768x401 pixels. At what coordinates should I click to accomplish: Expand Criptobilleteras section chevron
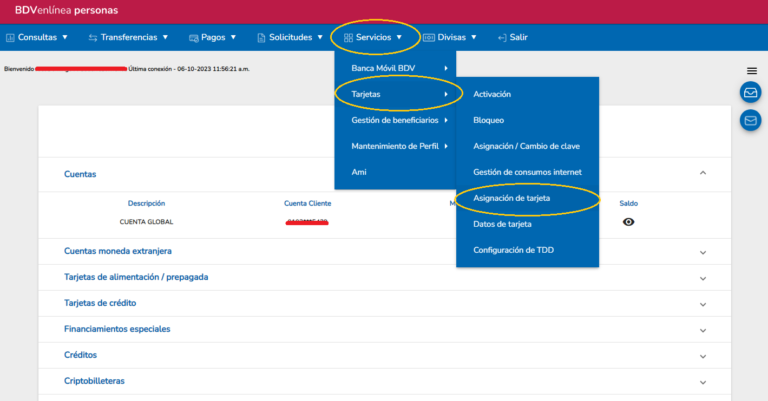point(703,382)
